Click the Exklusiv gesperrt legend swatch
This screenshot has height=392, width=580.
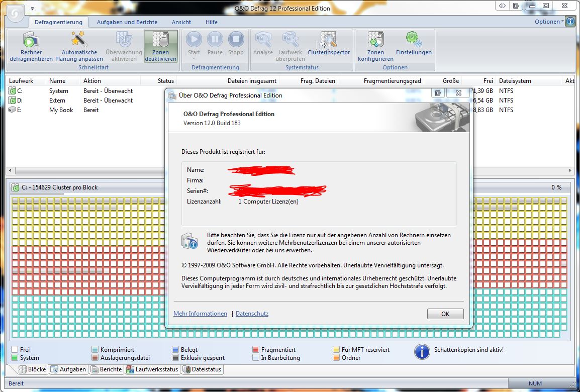coord(175,358)
